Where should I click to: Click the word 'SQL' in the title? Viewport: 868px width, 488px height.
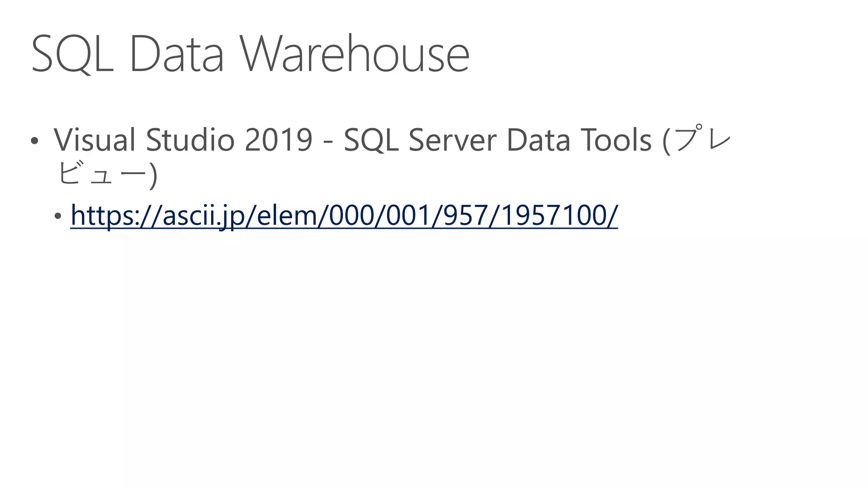coord(72,55)
